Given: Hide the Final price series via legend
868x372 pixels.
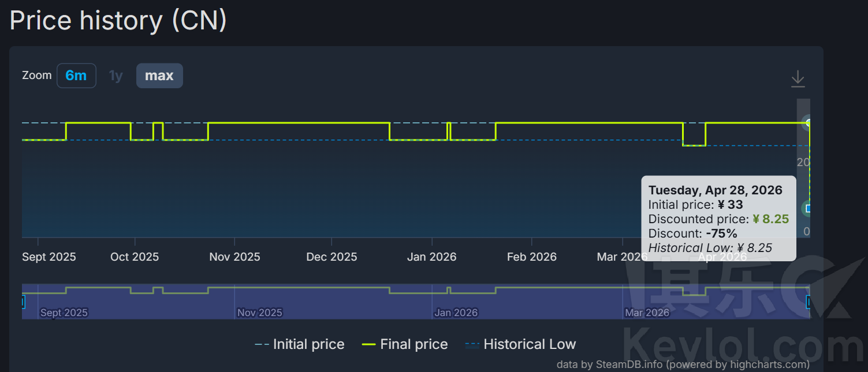Looking at the screenshot, I should coord(405,344).
